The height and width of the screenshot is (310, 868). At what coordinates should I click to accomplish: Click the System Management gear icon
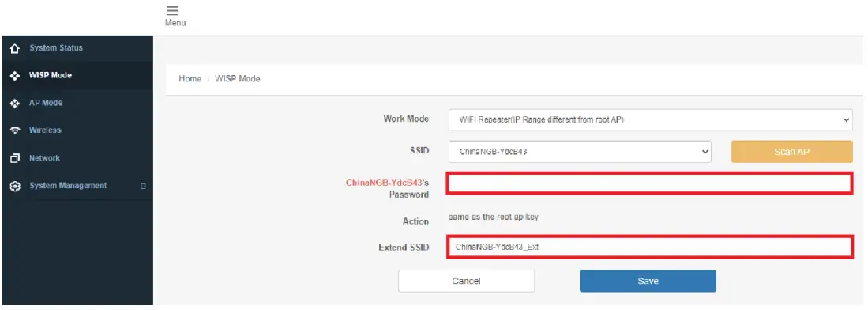tap(15, 187)
